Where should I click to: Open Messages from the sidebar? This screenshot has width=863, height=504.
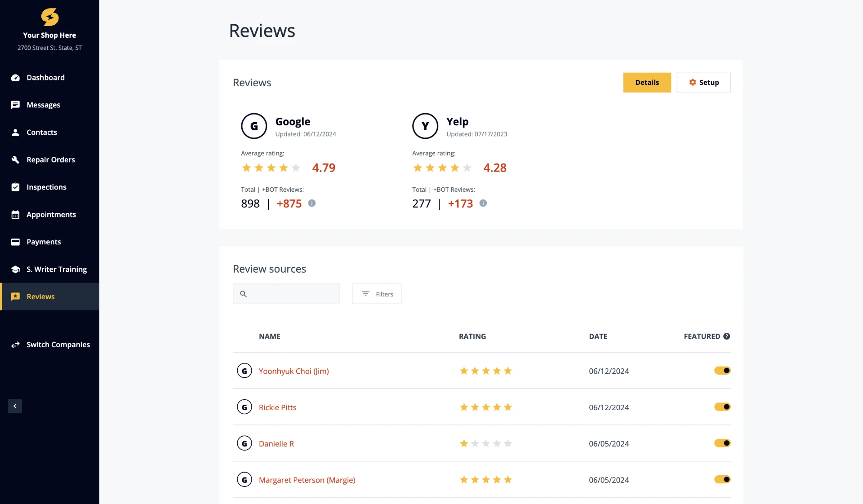(49, 105)
